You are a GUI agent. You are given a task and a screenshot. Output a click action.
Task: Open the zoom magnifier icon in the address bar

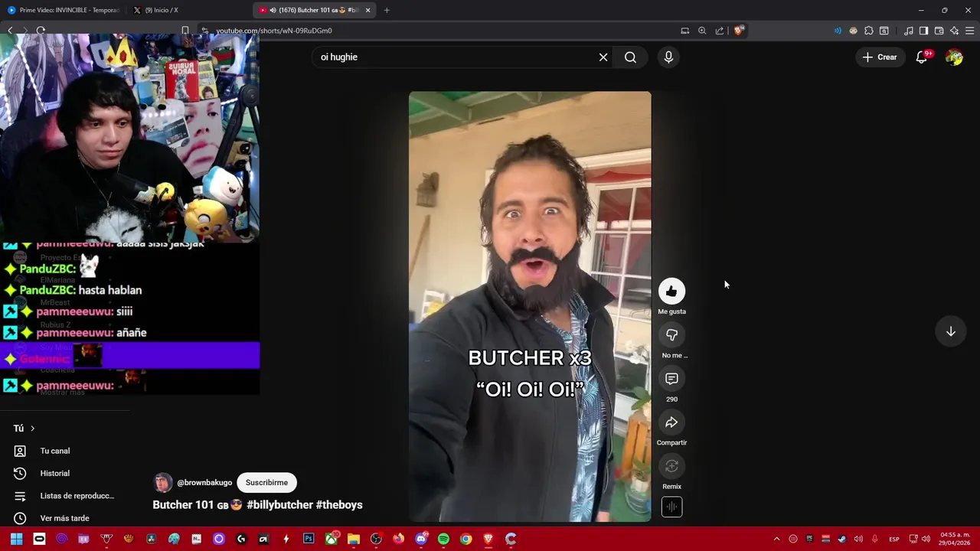702,31
